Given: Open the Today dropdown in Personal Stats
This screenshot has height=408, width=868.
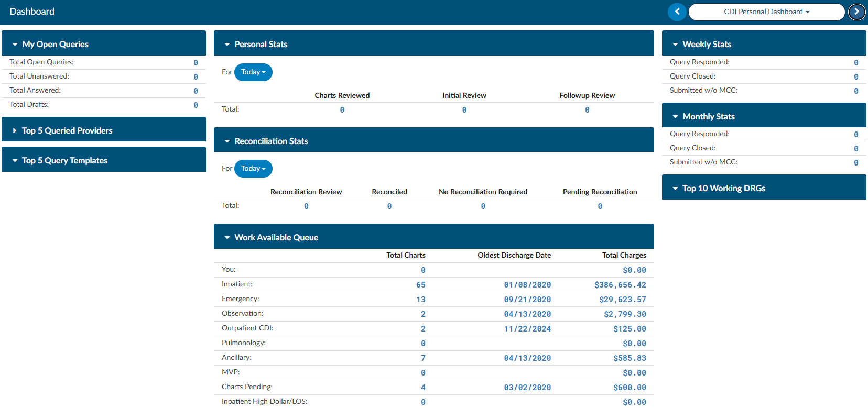Looking at the screenshot, I should (x=253, y=72).
